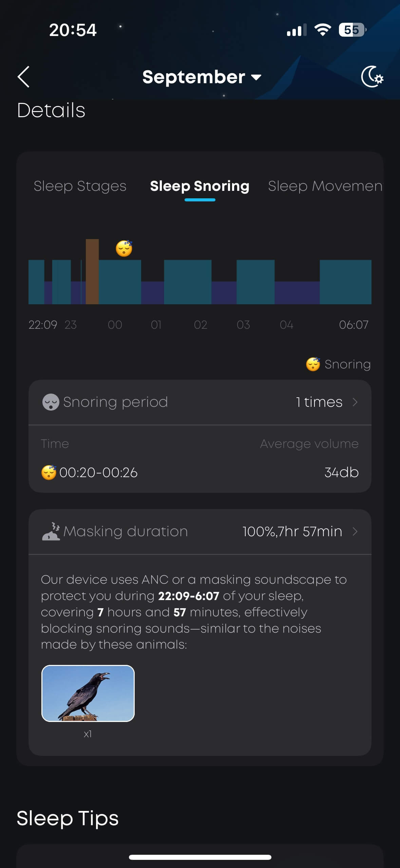The width and height of the screenshot is (400, 868).
Task: Open the September month dropdown
Action: [x=202, y=77]
